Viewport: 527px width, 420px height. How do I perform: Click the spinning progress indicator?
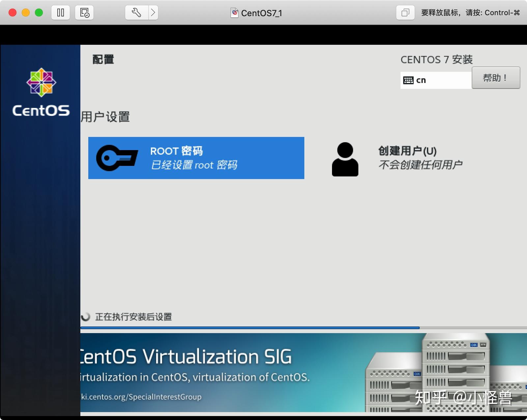pos(86,317)
